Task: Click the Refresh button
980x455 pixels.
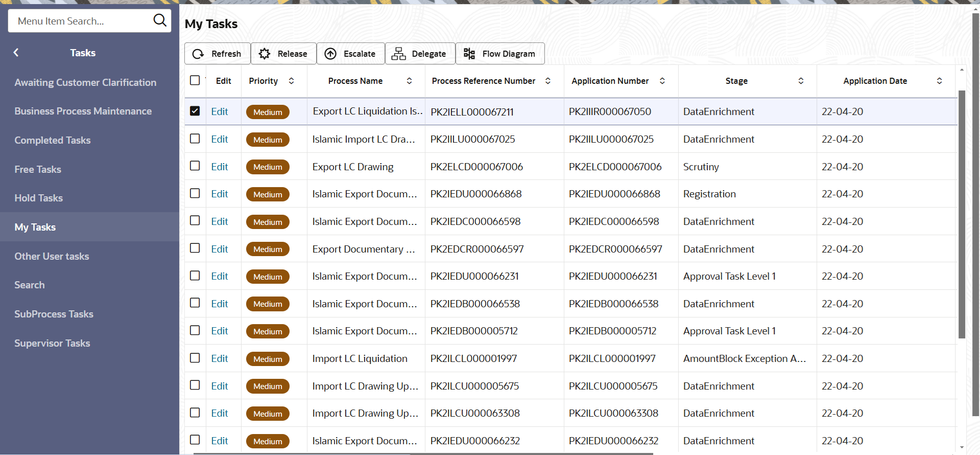Action: (x=217, y=54)
